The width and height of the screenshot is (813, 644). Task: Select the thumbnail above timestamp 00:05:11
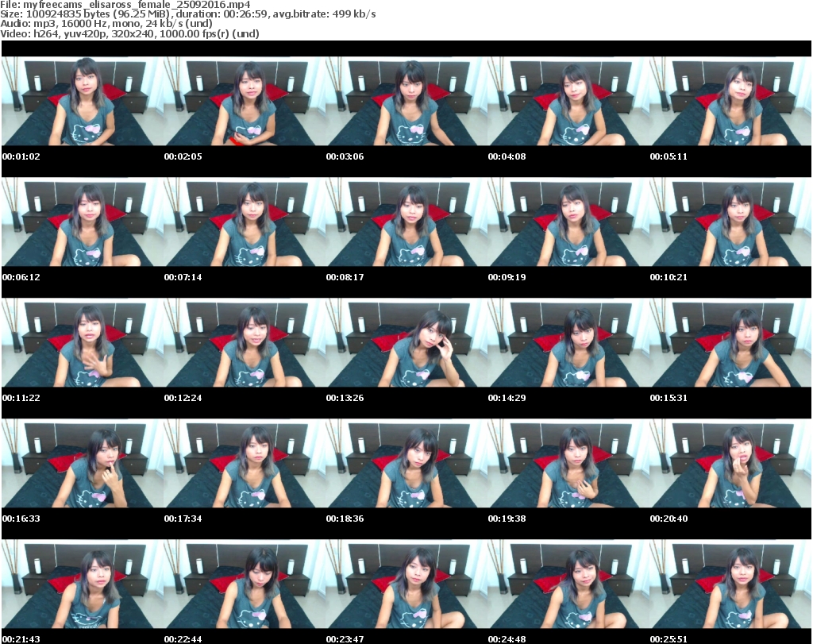point(730,101)
